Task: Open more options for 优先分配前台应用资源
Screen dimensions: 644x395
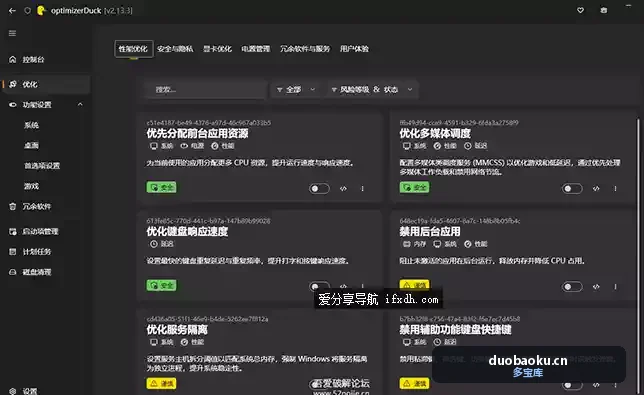Action: point(362,188)
